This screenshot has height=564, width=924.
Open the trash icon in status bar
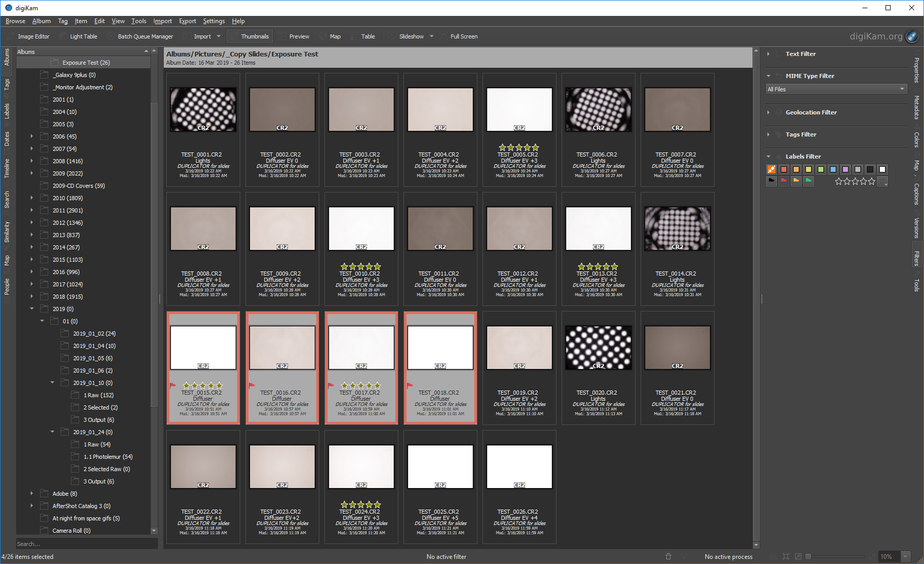(668, 556)
